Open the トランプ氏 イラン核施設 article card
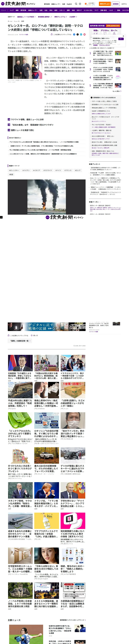The height and width of the screenshot is (644, 129). pyautogui.click(x=47, y=496)
